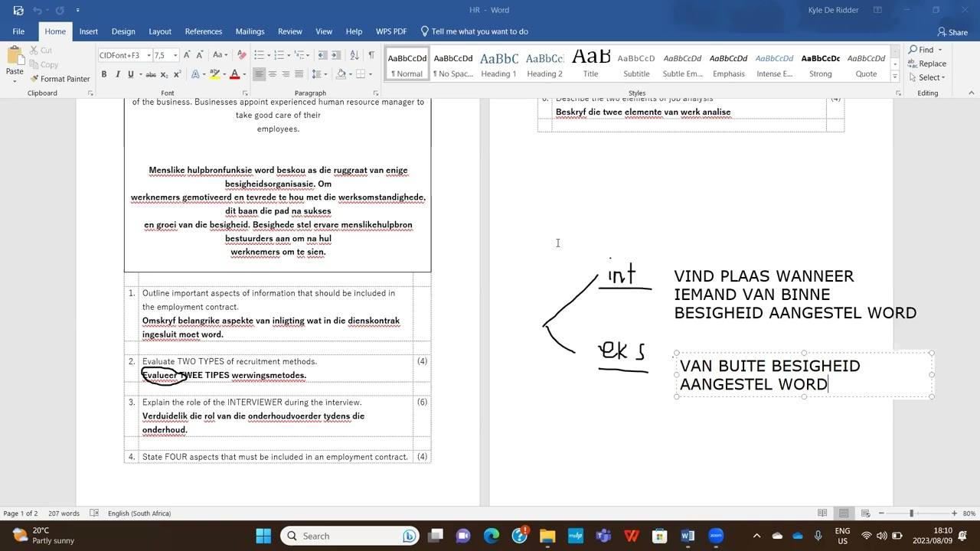Click the zoom slider handle
Viewport: 980px width, 551px height.
[x=911, y=514]
